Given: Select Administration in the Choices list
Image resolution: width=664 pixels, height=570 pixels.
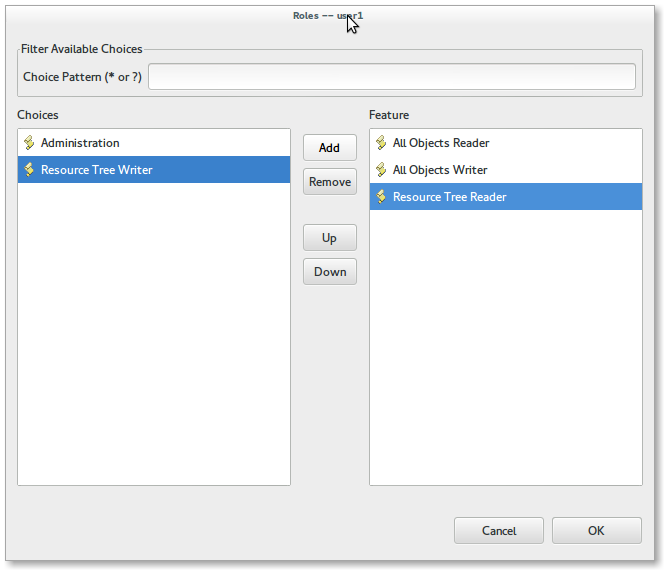Looking at the screenshot, I should (x=80, y=143).
